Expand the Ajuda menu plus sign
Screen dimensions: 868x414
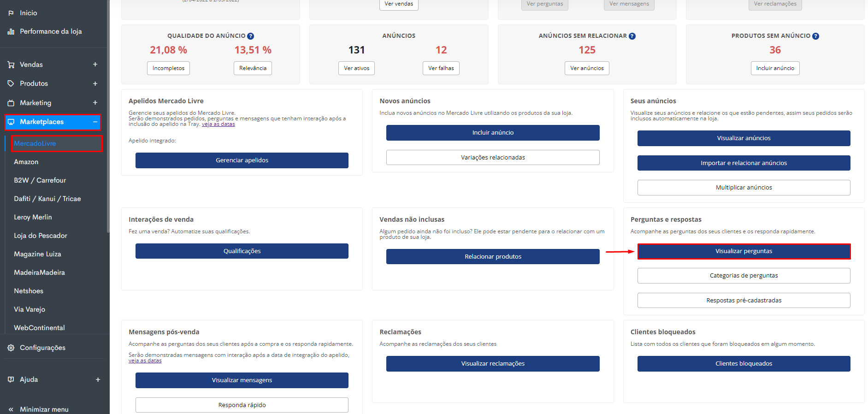[x=98, y=379]
